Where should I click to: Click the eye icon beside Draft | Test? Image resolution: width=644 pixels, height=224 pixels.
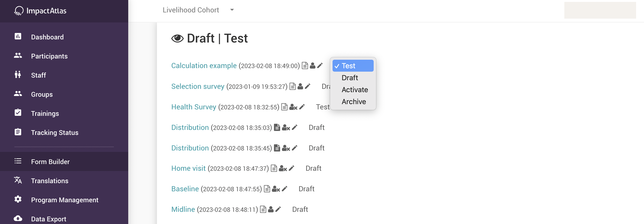177,38
